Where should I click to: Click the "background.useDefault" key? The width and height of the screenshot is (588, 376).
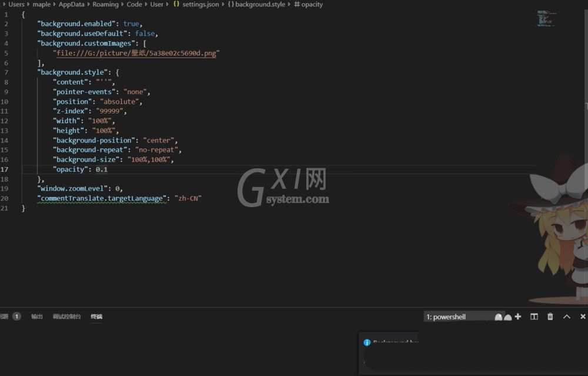[82, 34]
